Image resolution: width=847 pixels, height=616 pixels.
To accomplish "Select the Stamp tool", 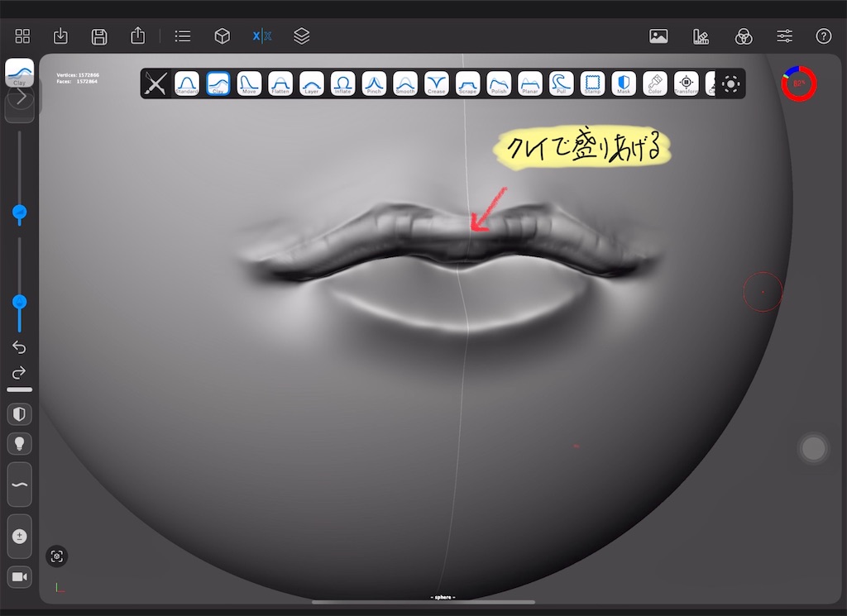I will point(592,84).
